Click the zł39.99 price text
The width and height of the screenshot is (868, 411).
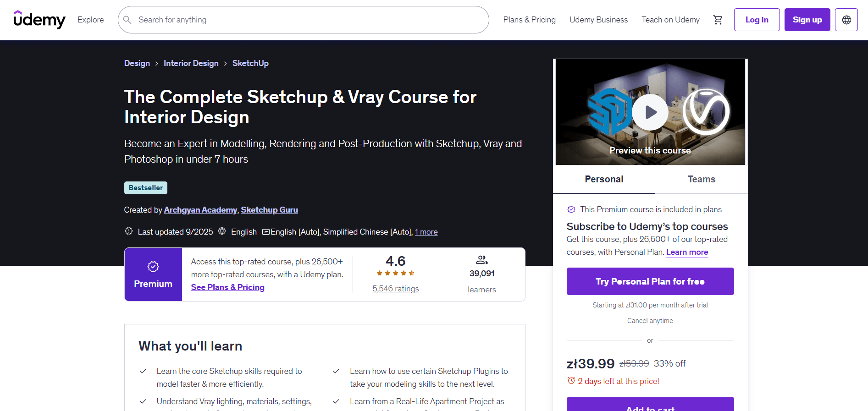(591, 363)
